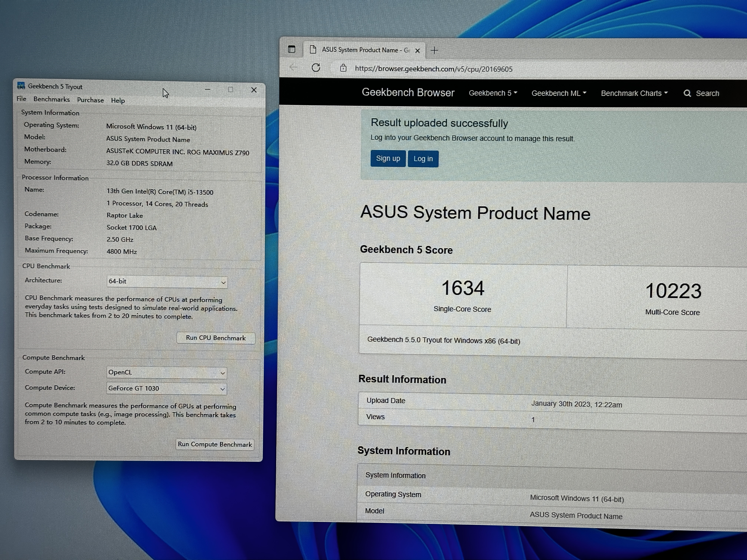The image size is (747, 560).
Task: Click the 1634 single-core score
Action: [x=463, y=288]
